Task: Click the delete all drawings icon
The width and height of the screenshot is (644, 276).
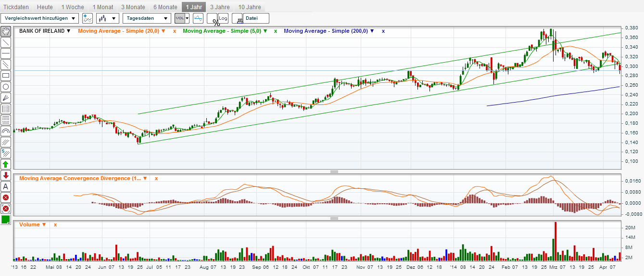Action: (x=6, y=209)
